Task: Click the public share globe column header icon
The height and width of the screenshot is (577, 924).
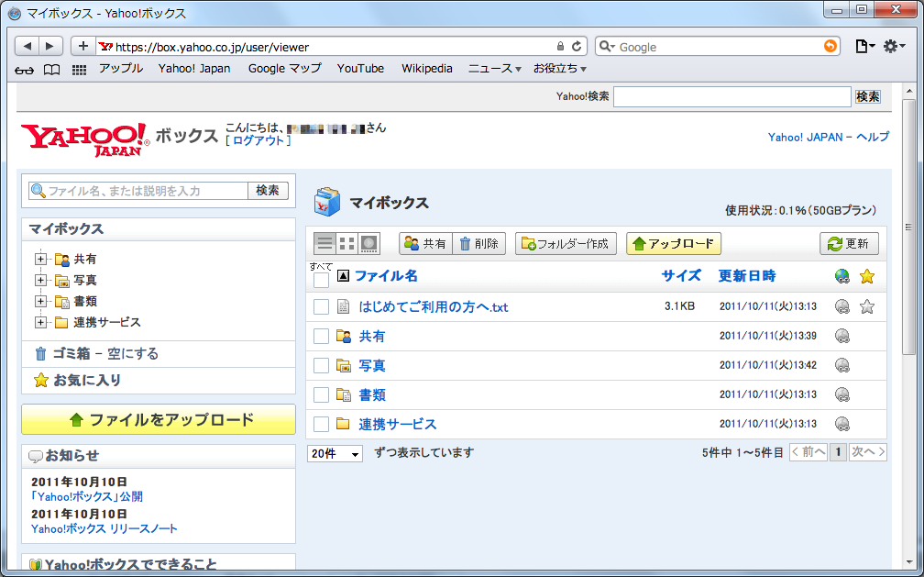Action: 842,276
